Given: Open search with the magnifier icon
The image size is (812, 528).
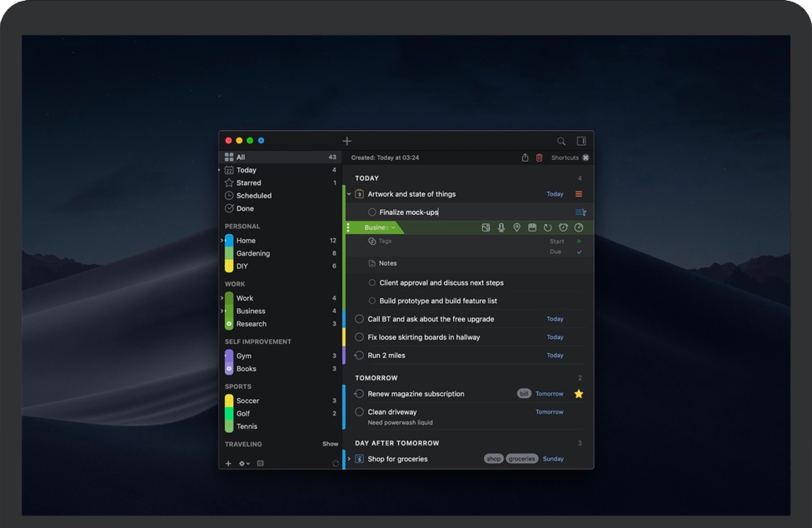Looking at the screenshot, I should pos(561,141).
